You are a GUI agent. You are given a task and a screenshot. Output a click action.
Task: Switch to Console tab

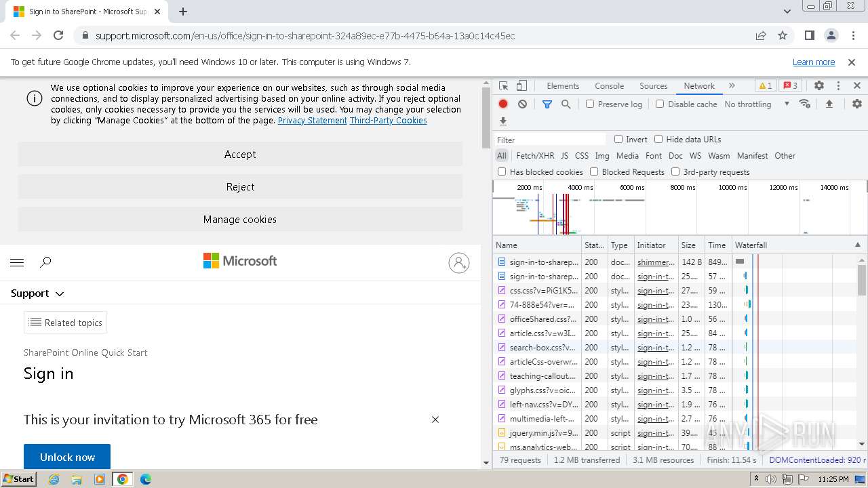[609, 86]
